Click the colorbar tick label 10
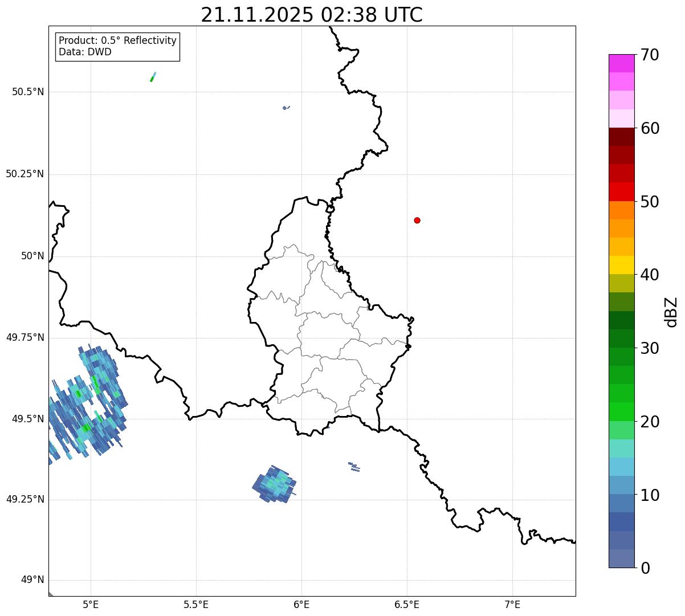Screen dimensions: 685x616 [650, 496]
